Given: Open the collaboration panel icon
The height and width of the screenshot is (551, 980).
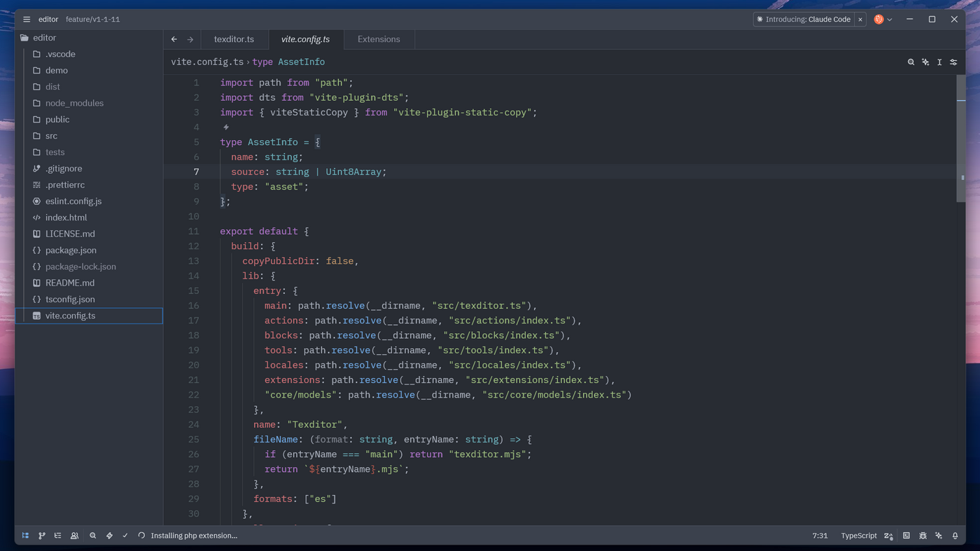Looking at the screenshot, I should click(x=74, y=536).
